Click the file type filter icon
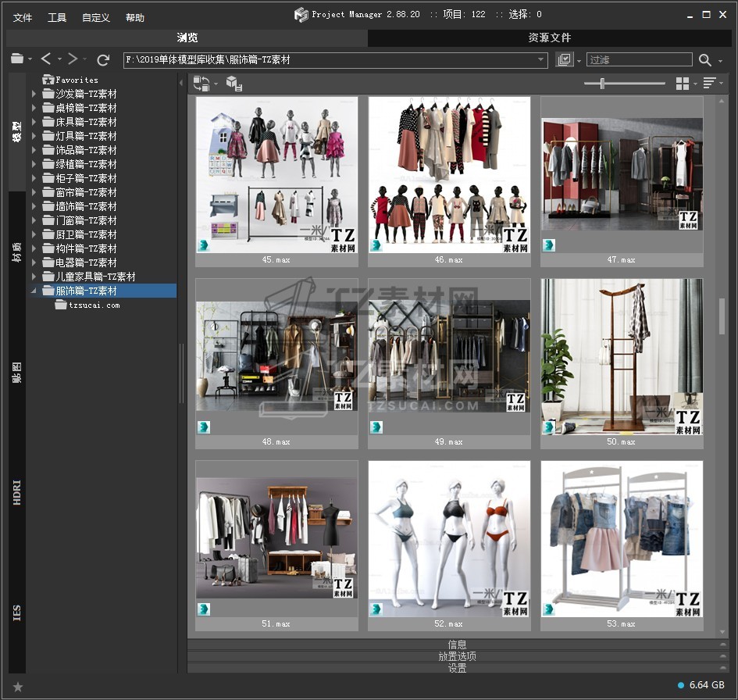The height and width of the screenshot is (700, 738). (564, 60)
